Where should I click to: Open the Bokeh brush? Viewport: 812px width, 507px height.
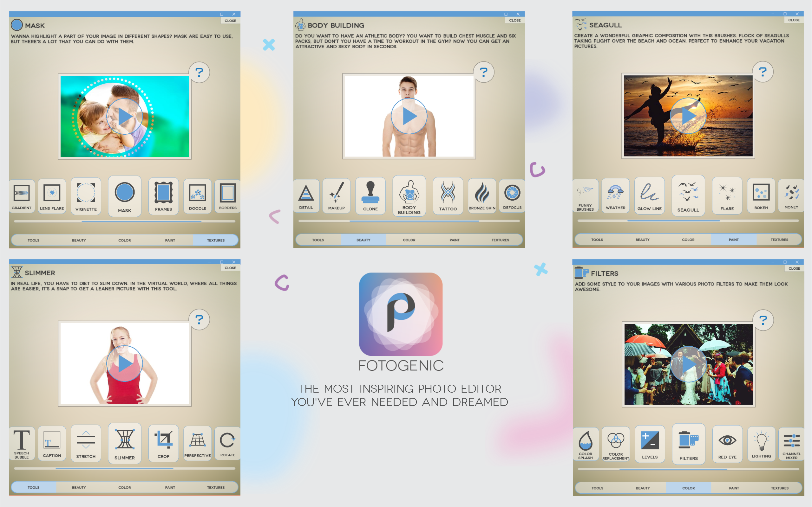[761, 196]
